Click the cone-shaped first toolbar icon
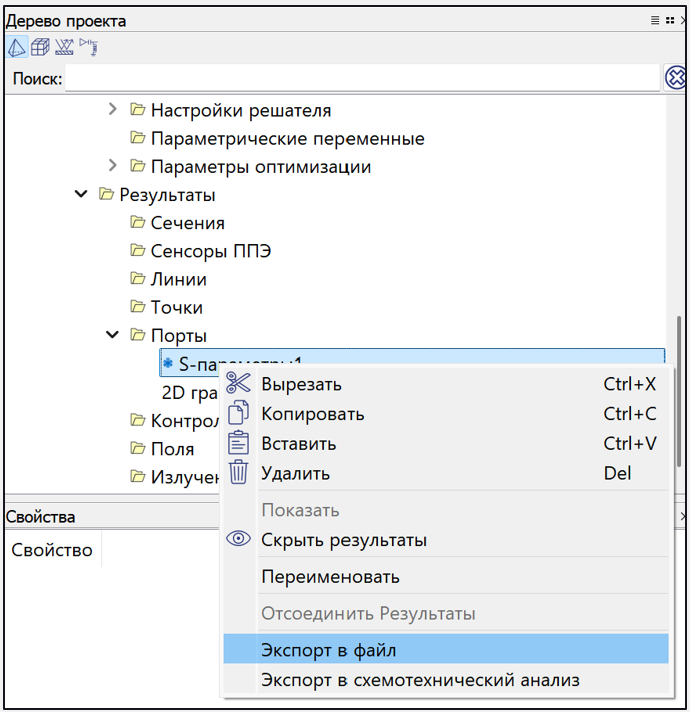This screenshot has width=690, height=712. pos(17,47)
